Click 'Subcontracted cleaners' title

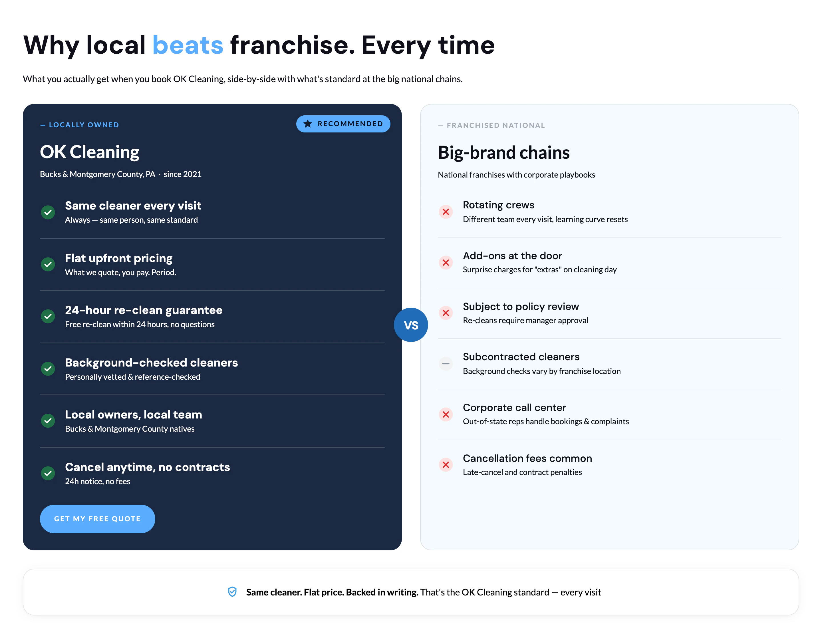(521, 357)
